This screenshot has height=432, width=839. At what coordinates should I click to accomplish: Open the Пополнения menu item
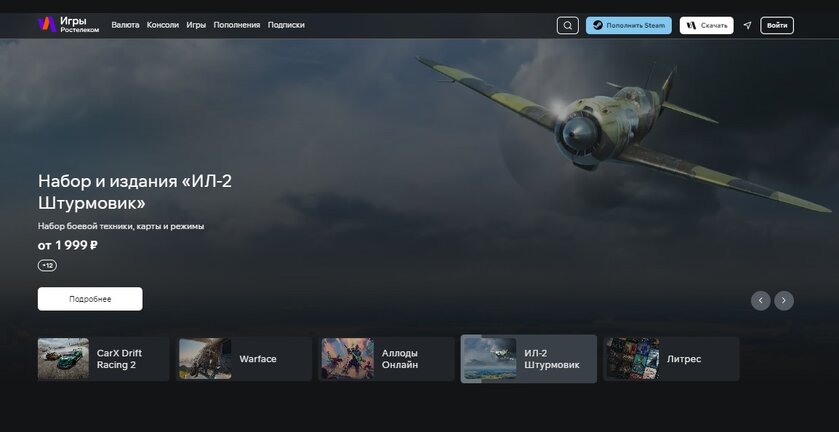tap(237, 25)
